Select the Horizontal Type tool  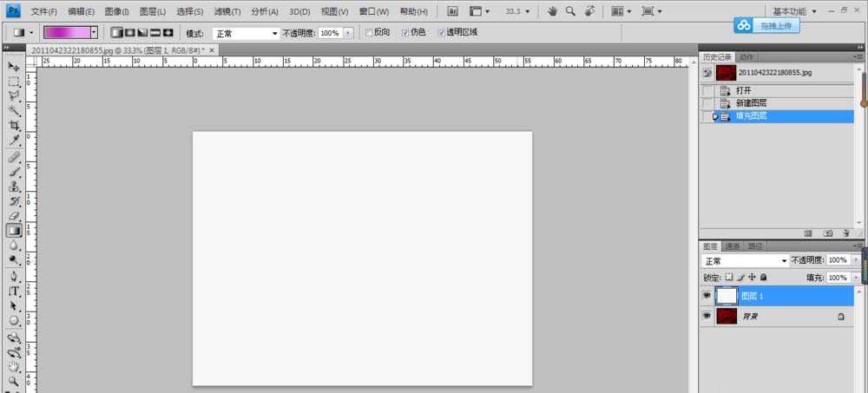(x=14, y=291)
